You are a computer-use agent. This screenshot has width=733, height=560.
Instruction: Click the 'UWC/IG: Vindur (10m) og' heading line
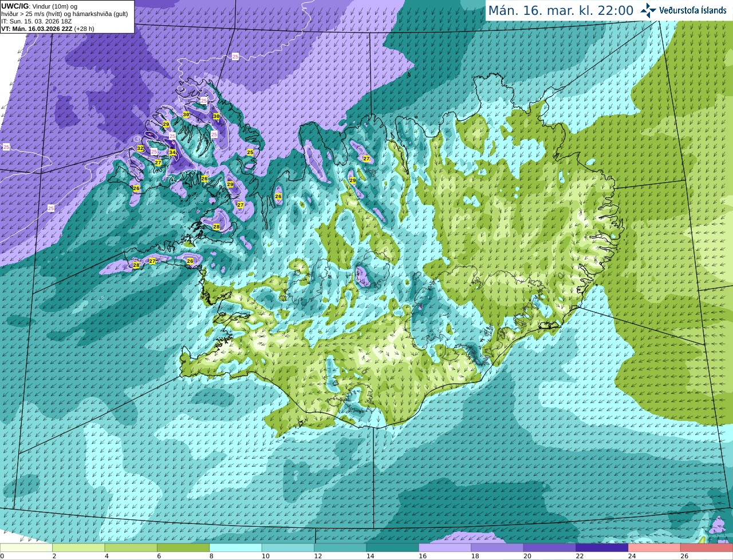coord(39,6)
